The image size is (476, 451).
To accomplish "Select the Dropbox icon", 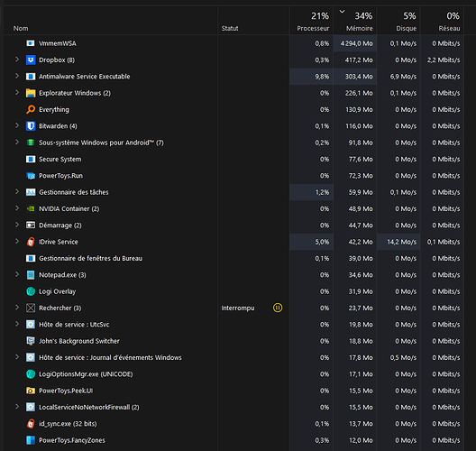I will 31,60.
